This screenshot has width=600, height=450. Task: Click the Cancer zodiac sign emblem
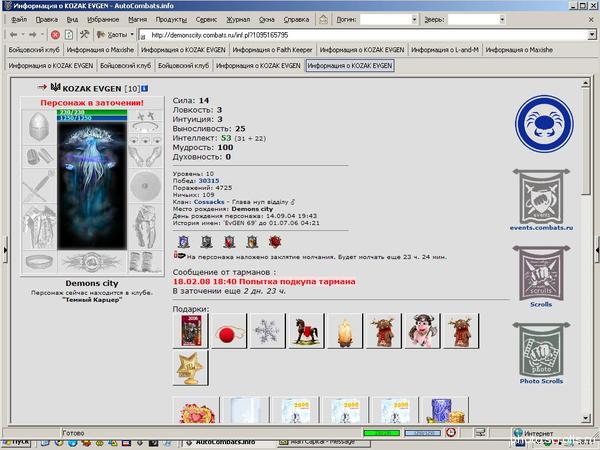pyautogui.click(x=544, y=124)
